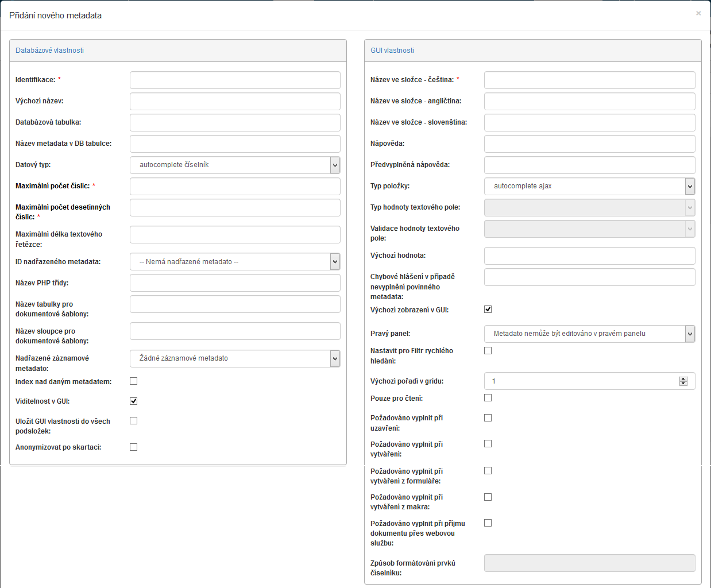Tick the Anonymizovat po skartaci checkbox
The image size is (711, 588).
(134, 447)
